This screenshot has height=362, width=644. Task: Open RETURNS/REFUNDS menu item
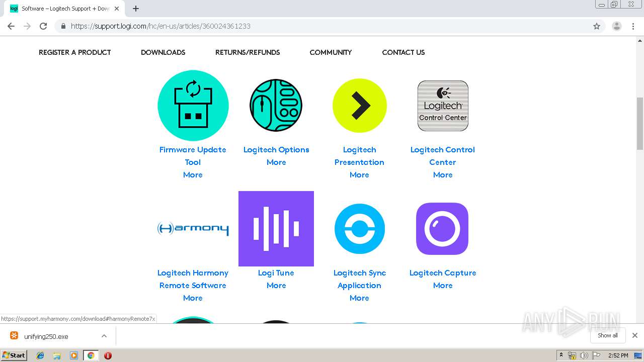click(x=248, y=52)
